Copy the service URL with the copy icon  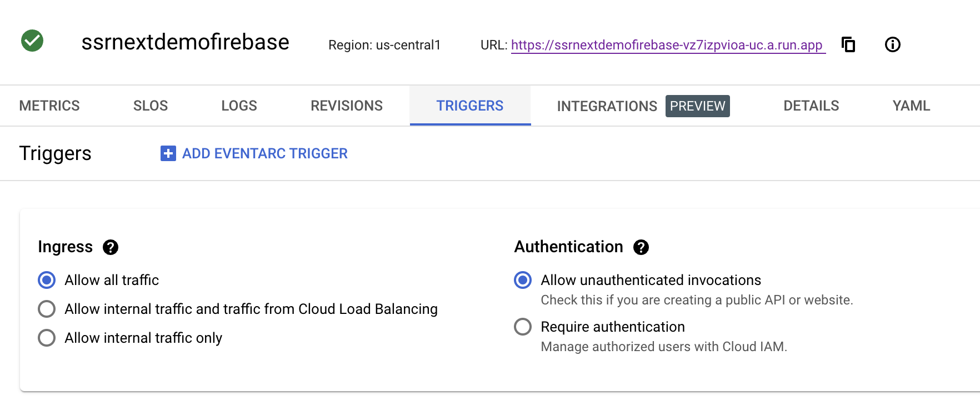[848, 44]
